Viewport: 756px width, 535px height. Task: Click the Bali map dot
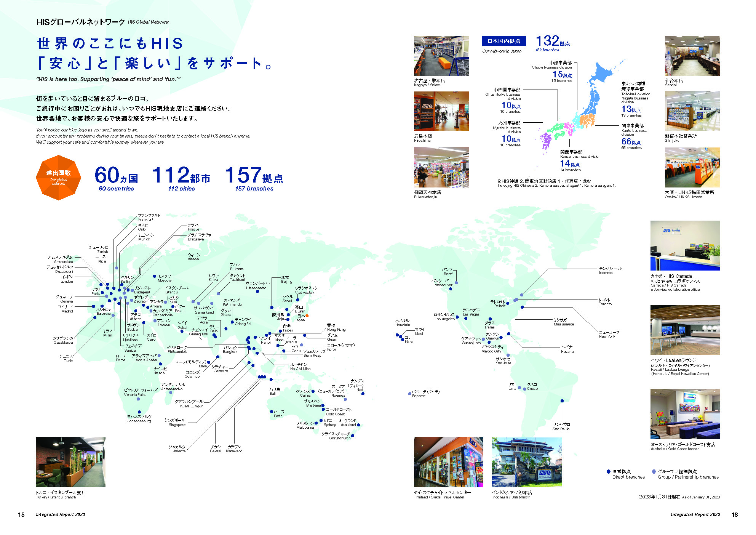click(x=271, y=380)
